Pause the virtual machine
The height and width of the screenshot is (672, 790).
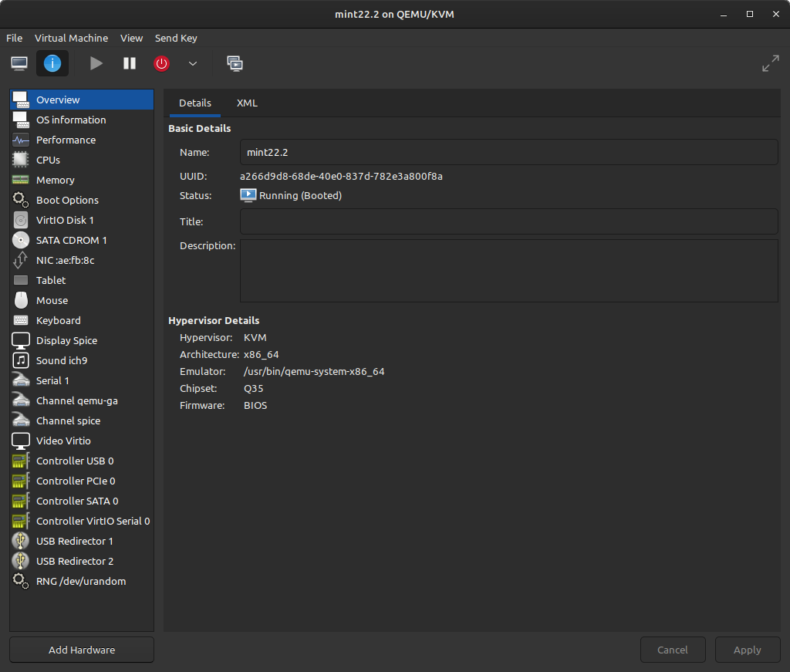[130, 63]
